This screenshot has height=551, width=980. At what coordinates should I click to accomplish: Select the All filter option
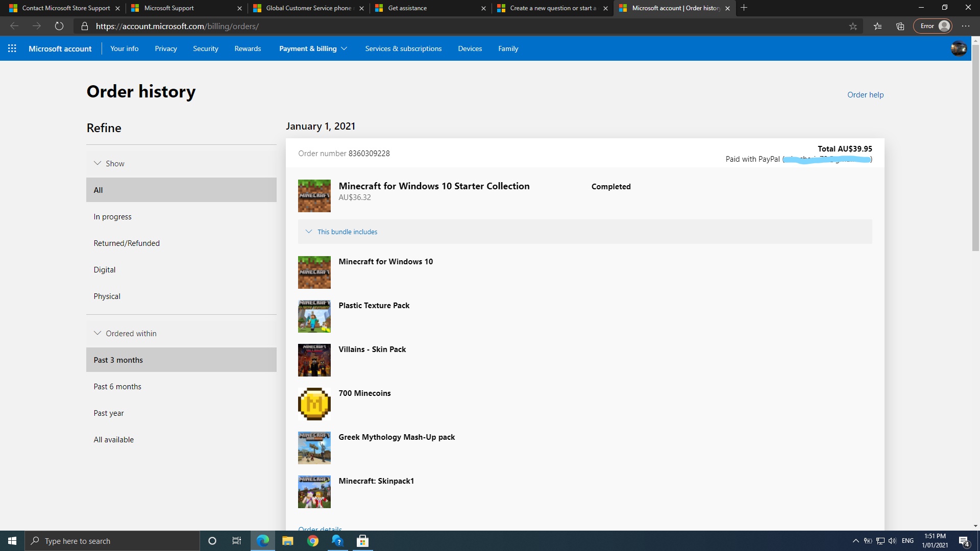[181, 190]
